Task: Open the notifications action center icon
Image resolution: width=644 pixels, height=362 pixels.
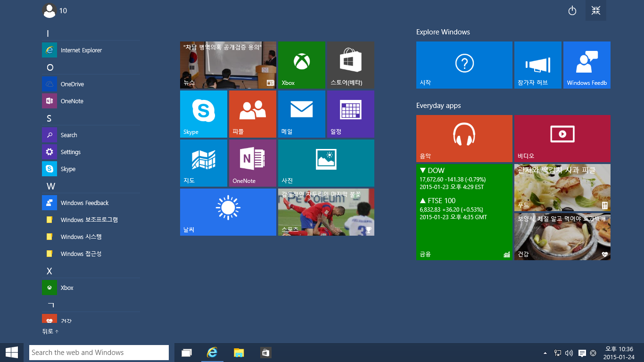Action: (582, 353)
